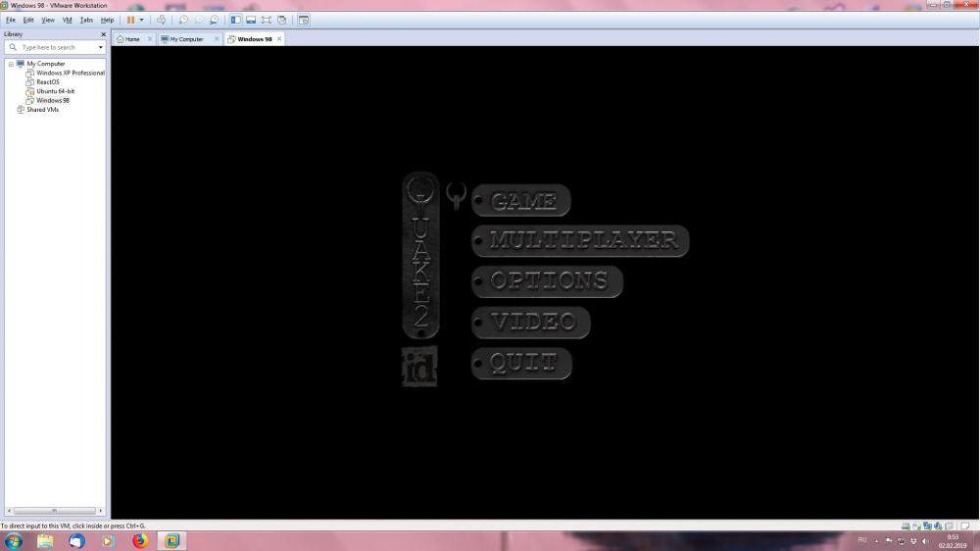Toggle the console view button
Screen dimensions: 980x551
point(304,20)
